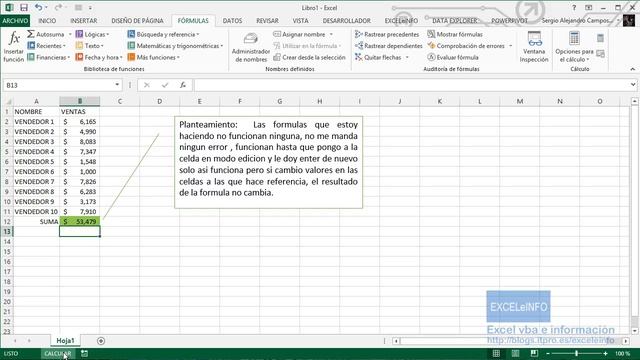Open the ARCHIVO menu
The width and height of the screenshot is (640, 360).
tap(16, 20)
